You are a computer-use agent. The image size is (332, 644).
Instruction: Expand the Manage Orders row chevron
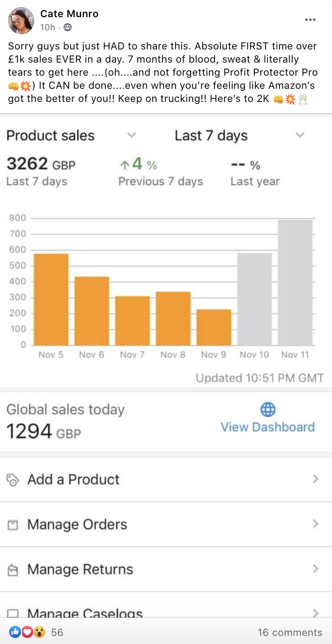tap(316, 525)
